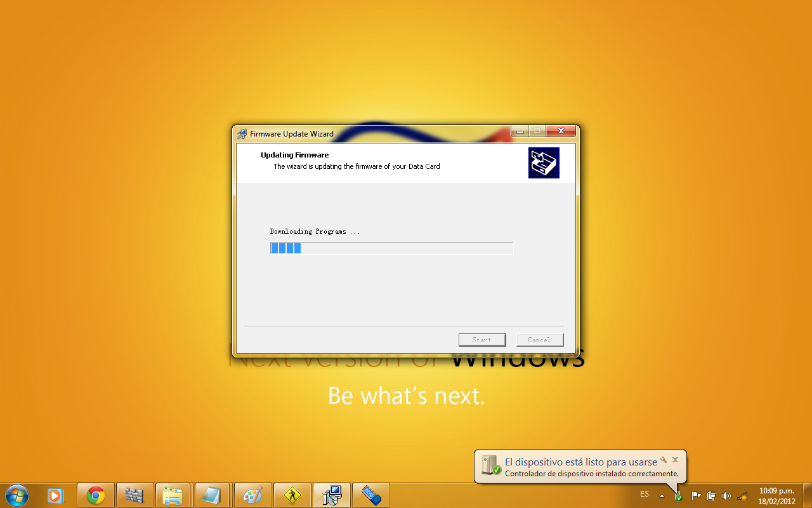
Task: Open Google Chrome from the taskbar
Action: tap(96, 495)
